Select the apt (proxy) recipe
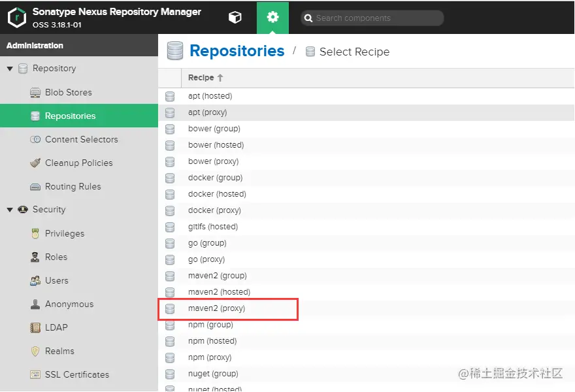This screenshot has height=392, width=575. (367, 112)
